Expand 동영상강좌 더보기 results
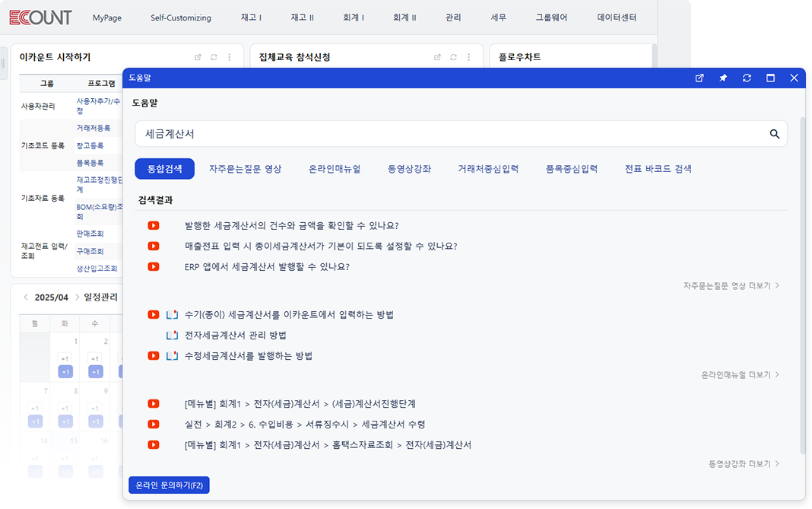 coord(744,463)
